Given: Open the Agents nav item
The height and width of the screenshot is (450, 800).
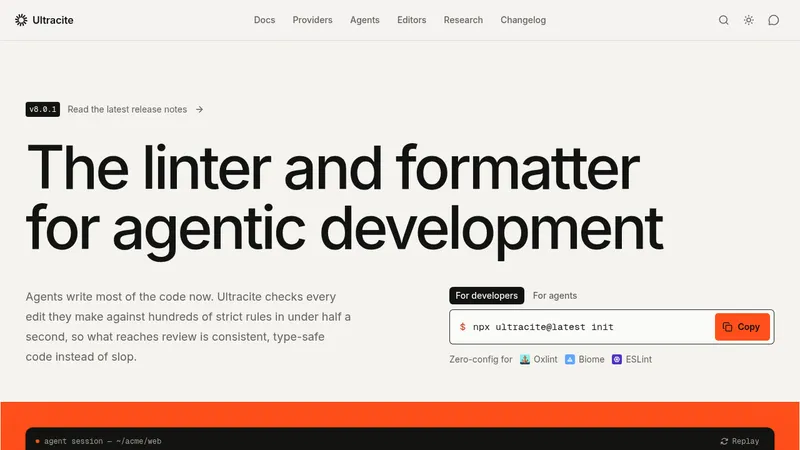Looking at the screenshot, I should pyautogui.click(x=365, y=20).
